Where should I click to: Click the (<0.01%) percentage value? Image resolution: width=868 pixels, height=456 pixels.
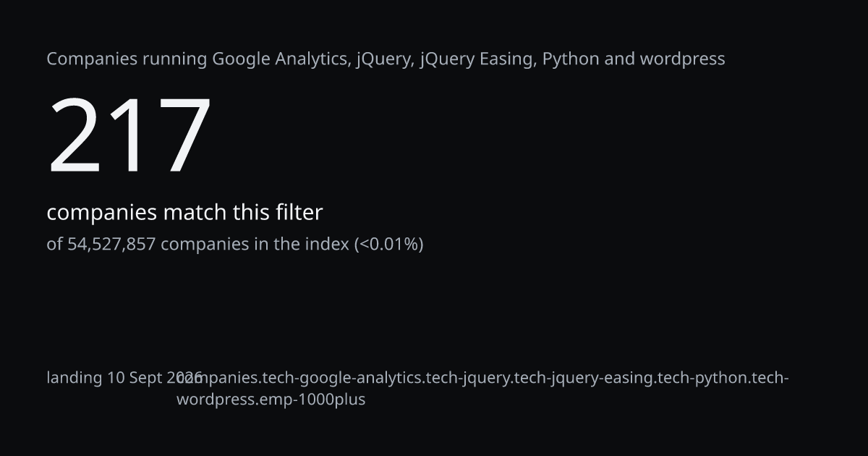tap(388, 245)
